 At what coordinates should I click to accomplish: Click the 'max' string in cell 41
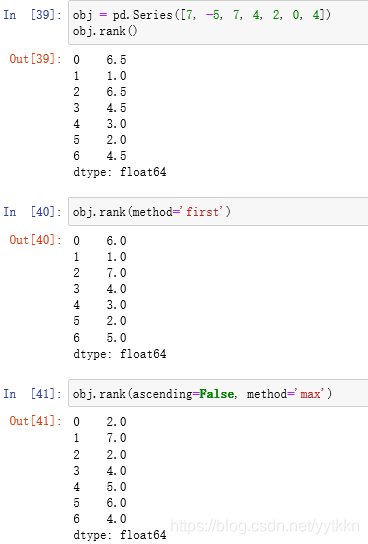310,394
